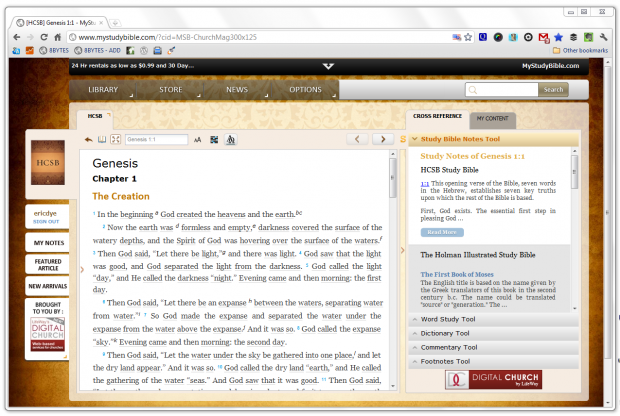The width and height of the screenshot is (620, 416).
Task: Click the study notes panel scrollbar
Action: (x=575, y=229)
